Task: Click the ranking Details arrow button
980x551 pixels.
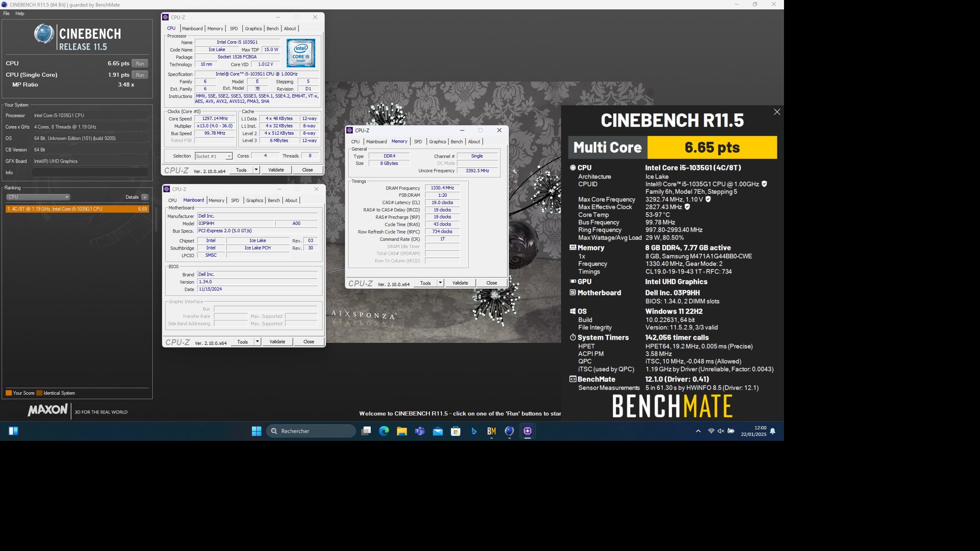Action: [x=145, y=197]
